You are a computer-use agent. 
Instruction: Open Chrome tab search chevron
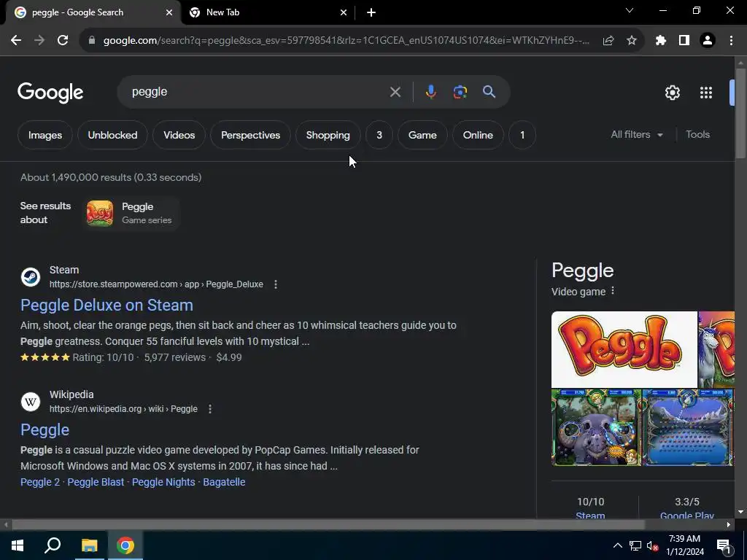630,10
